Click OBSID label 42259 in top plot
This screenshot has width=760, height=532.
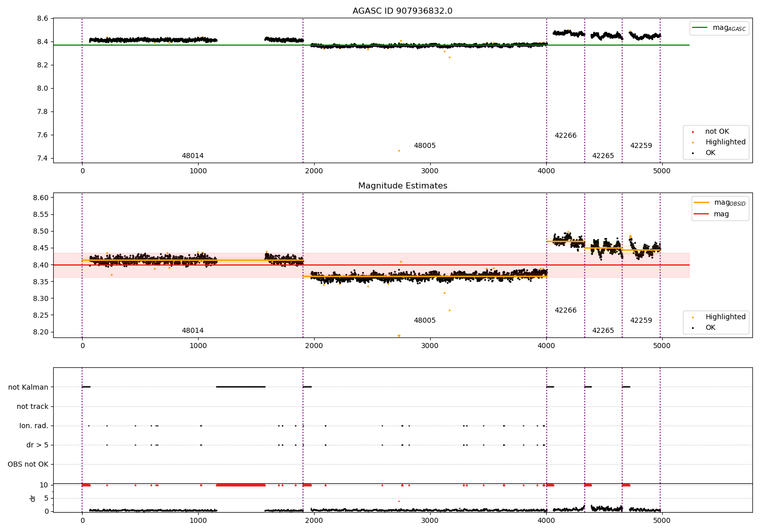point(641,146)
